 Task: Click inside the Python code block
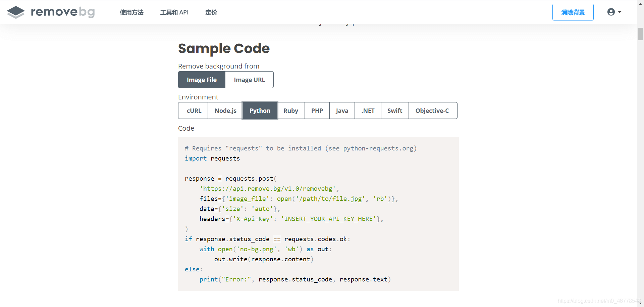[318, 214]
